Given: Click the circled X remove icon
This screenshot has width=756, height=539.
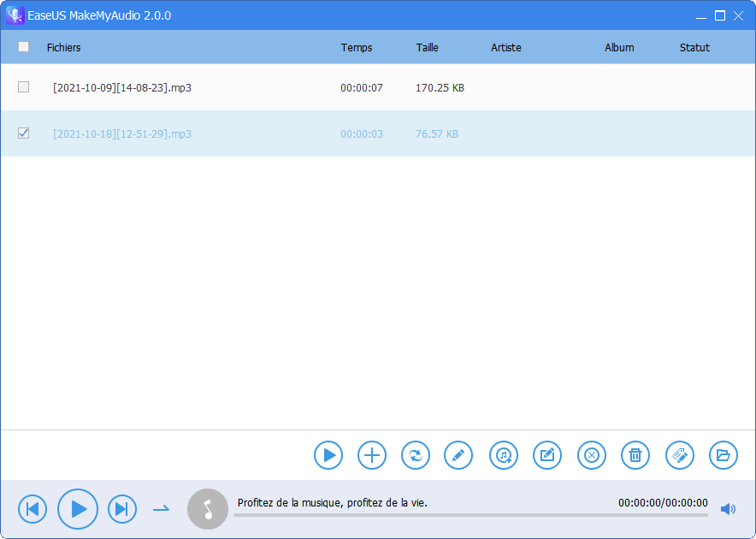Looking at the screenshot, I should (592, 455).
